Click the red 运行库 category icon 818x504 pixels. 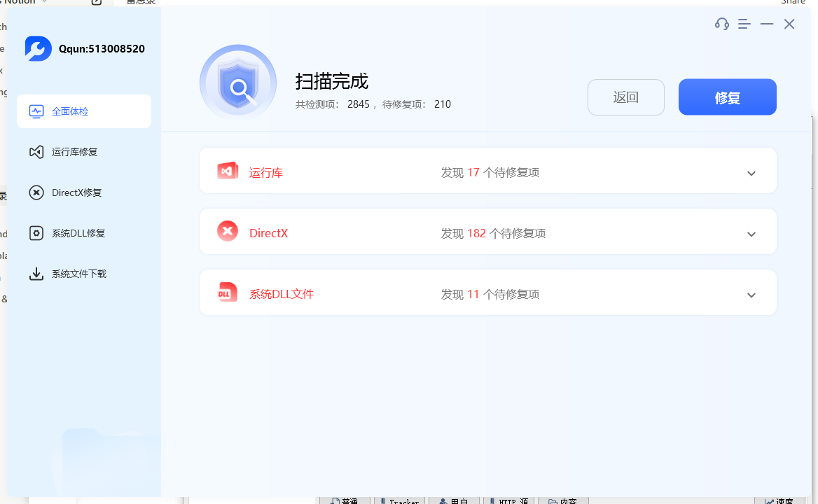coord(228,171)
